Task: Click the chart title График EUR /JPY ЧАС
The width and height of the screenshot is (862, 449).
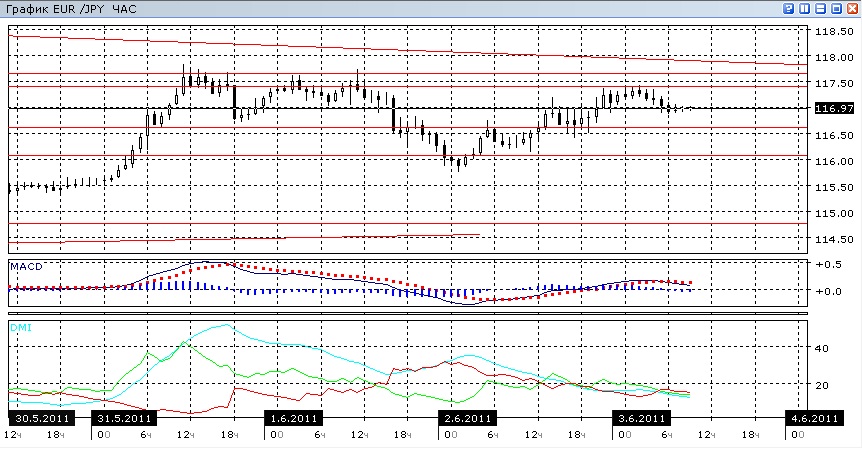Action: (x=71, y=9)
